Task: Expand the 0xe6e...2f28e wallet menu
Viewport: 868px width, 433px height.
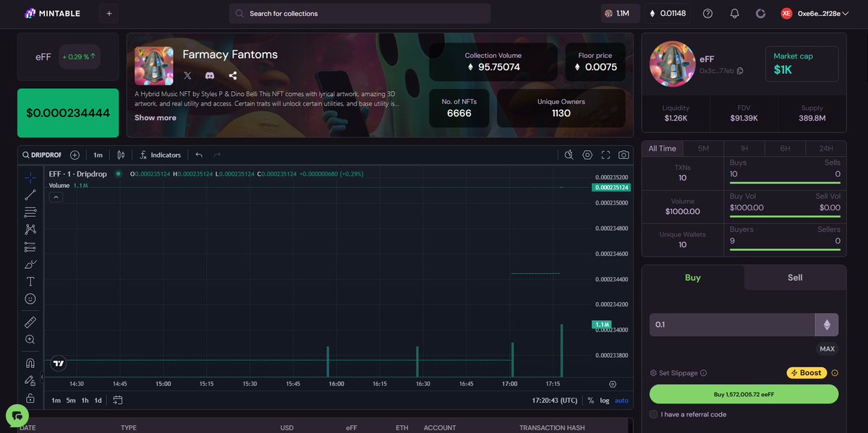Action: click(814, 13)
